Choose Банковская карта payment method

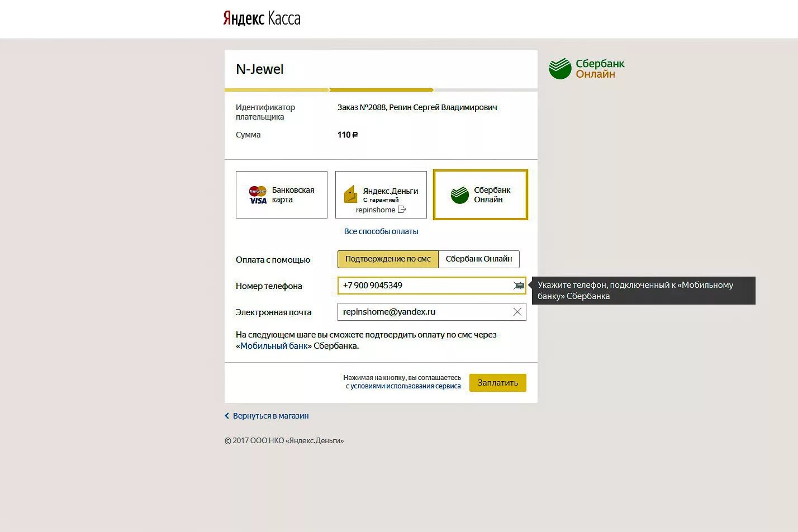[x=282, y=194]
